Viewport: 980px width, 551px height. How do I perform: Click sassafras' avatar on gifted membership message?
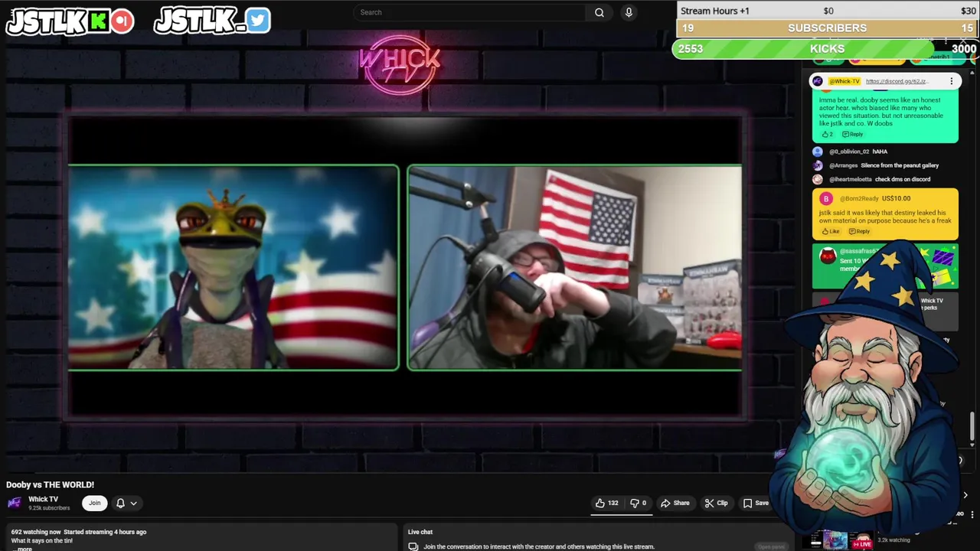[828, 257]
